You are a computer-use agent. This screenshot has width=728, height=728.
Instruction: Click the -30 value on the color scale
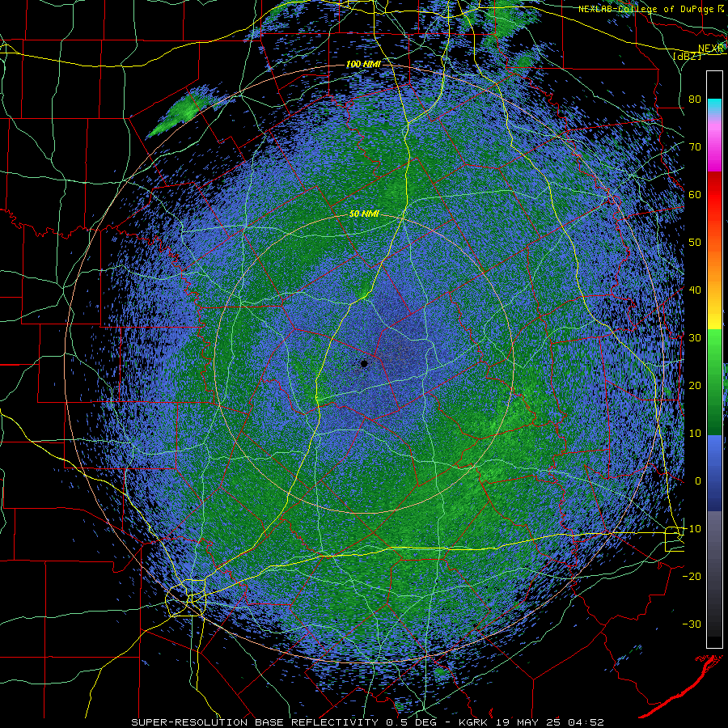click(x=692, y=624)
